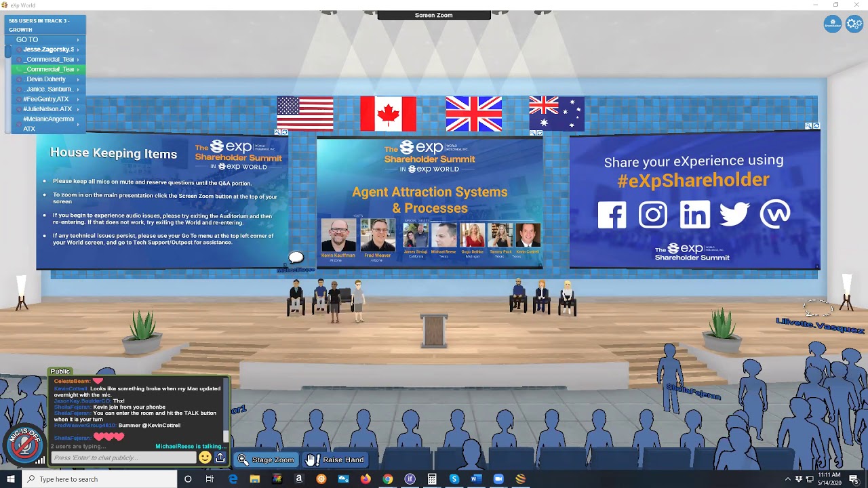Click the Stage Zoom button
The height and width of the screenshot is (488, 868).
(267, 460)
